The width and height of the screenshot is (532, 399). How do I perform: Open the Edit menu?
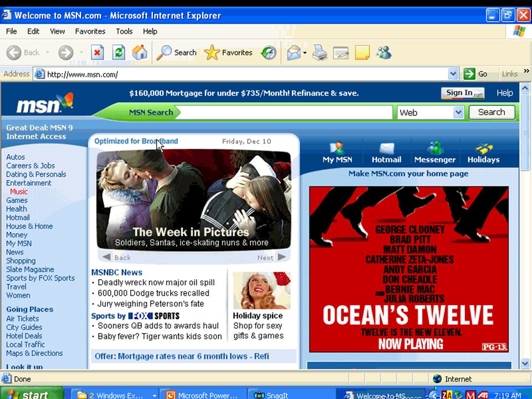point(33,31)
